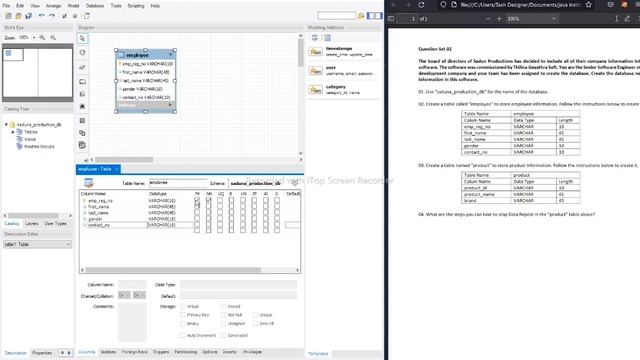Viewport: 640px width, 360px height.
Task: Click the category template icon
Action: 315,90
